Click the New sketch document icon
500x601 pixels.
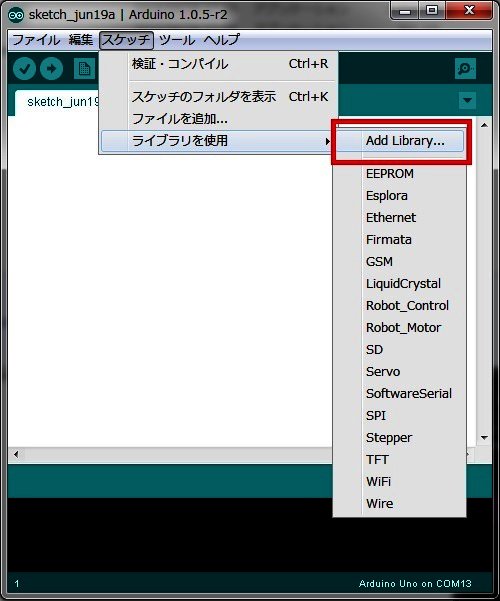click(84, 69)
